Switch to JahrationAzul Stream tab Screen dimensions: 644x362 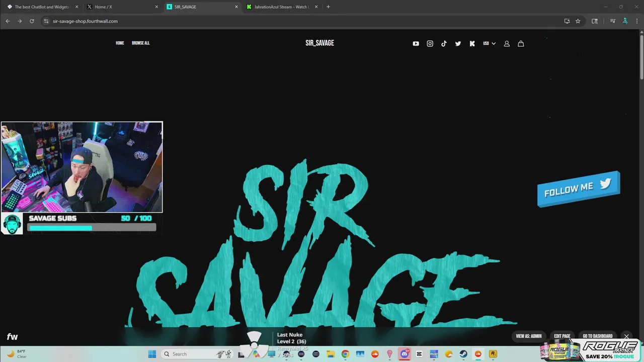tap(282, 7)
